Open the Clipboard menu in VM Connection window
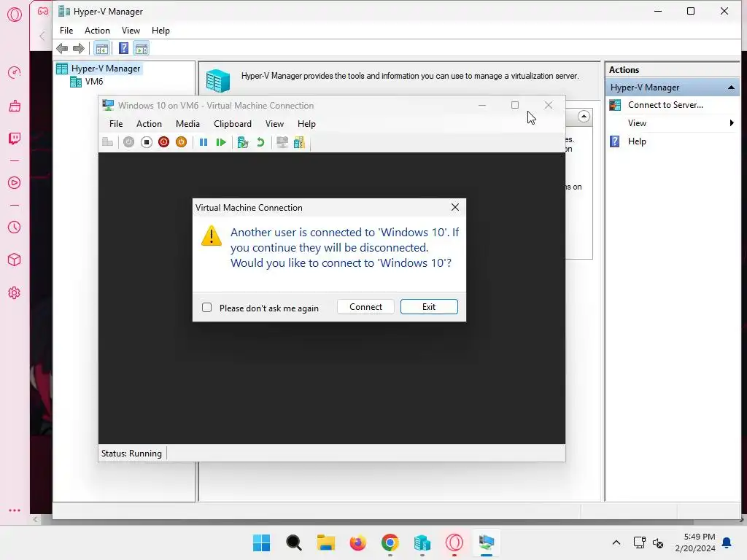The width and height of the screenshot is (747, 560). [233, 124]
